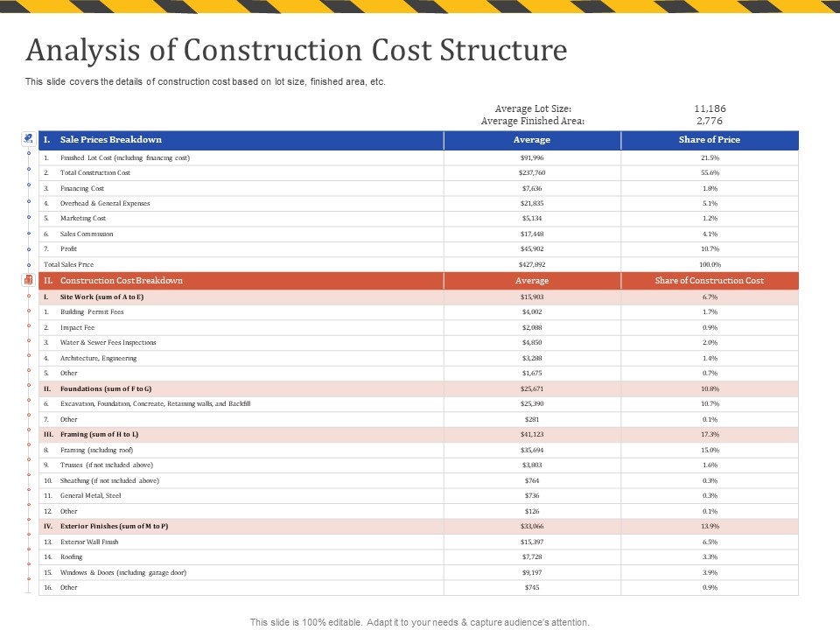Select the $1,675 value

532,374
